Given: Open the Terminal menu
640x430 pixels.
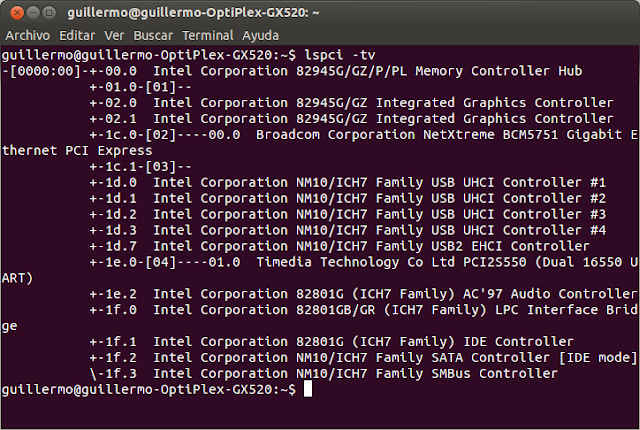Looking at the screenshot, I should pos(208,35).
